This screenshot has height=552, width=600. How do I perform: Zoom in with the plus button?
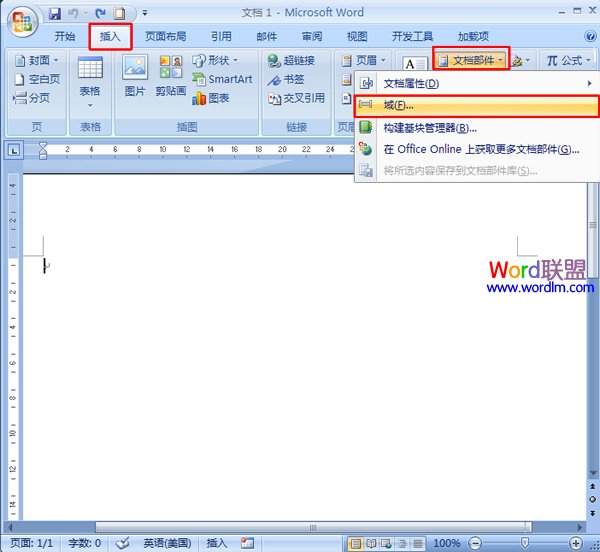tap(576, 543)
